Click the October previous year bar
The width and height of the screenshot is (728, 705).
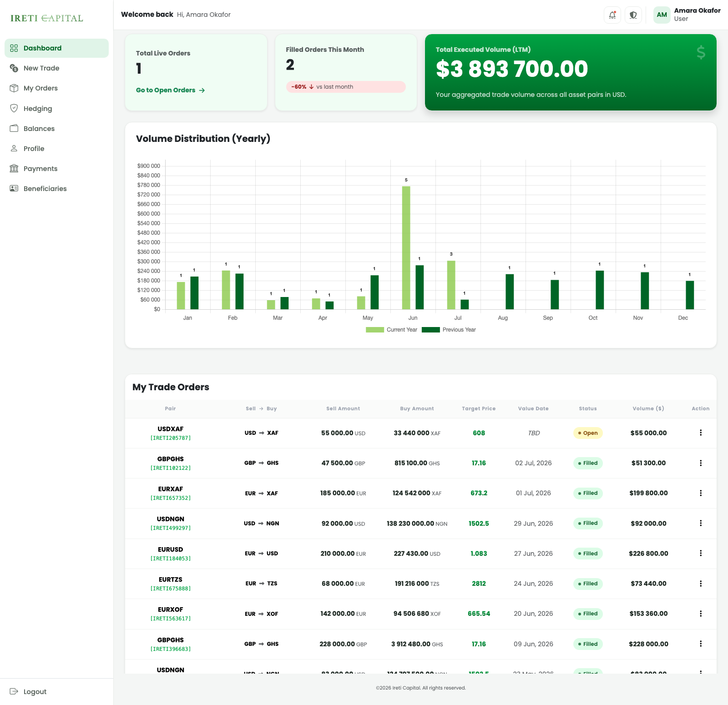[600, 290]
